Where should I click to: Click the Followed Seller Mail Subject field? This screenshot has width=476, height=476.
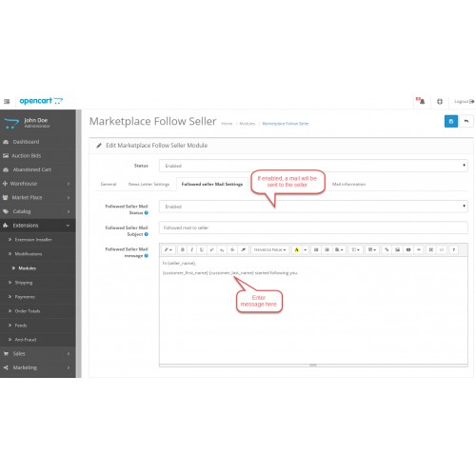click(313, 228)
